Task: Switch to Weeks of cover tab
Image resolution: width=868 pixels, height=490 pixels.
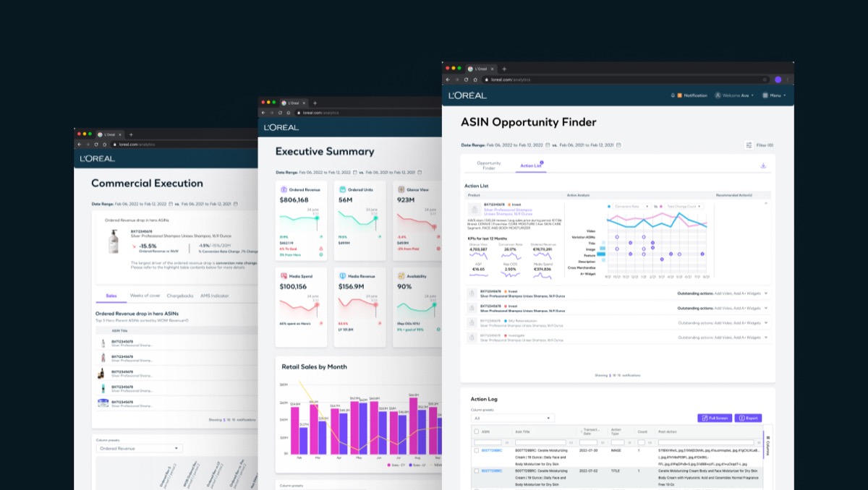Action: click(145, 296)
